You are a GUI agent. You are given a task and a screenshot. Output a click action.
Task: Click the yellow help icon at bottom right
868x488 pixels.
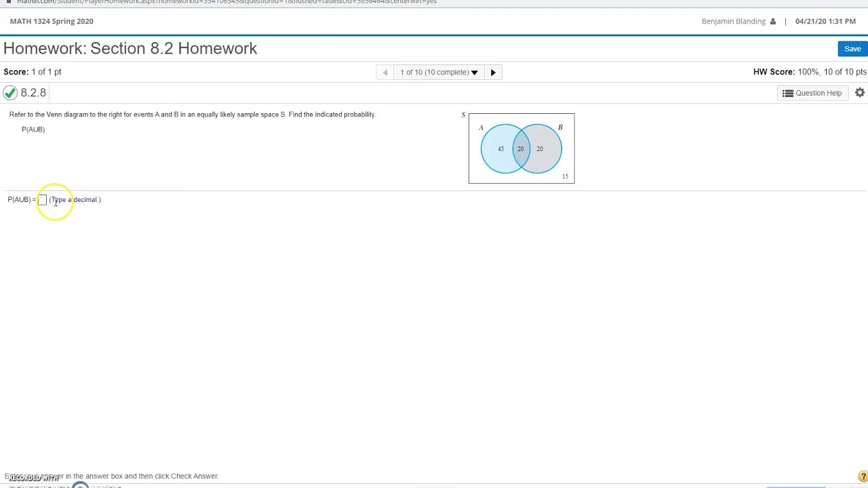(x=863, y=476)
